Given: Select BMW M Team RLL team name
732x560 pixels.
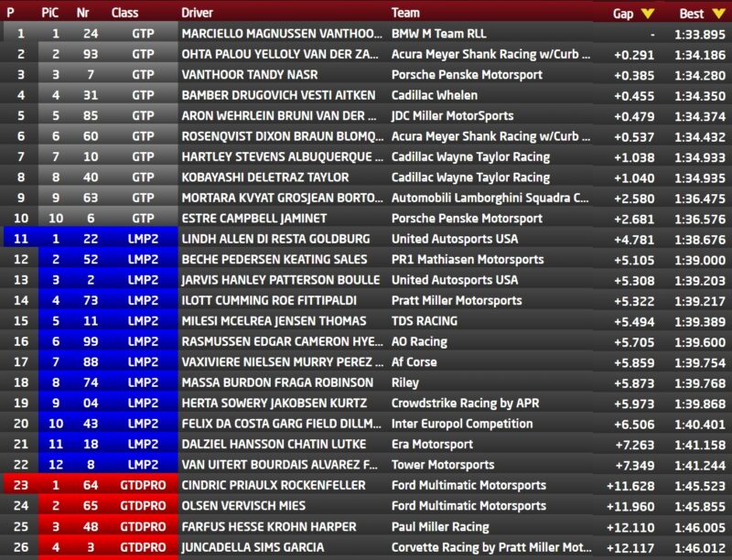Looking at the screenshot, I should click(x=439, y=34).
